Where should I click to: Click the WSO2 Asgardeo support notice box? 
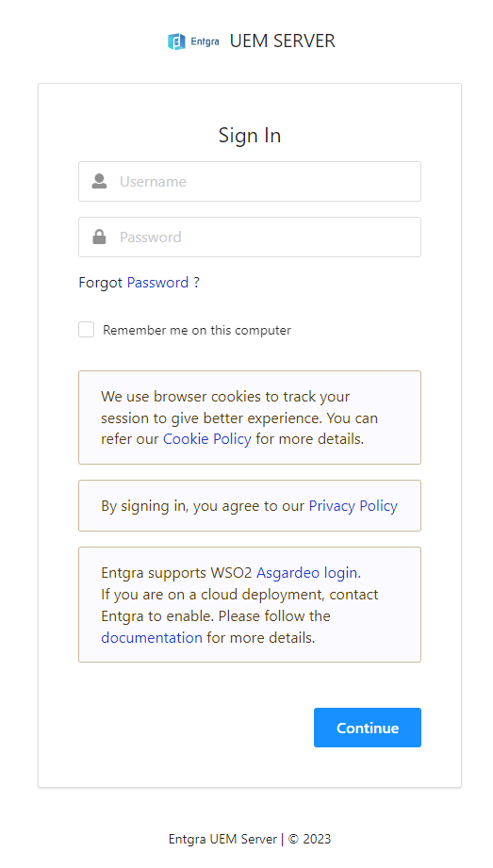click(x=250, y=604)
